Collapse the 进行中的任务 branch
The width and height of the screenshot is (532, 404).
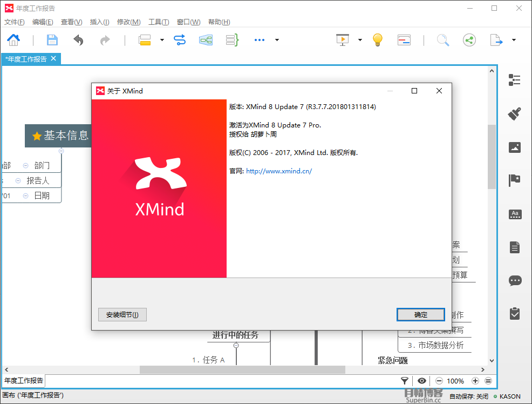coord(236,345)
